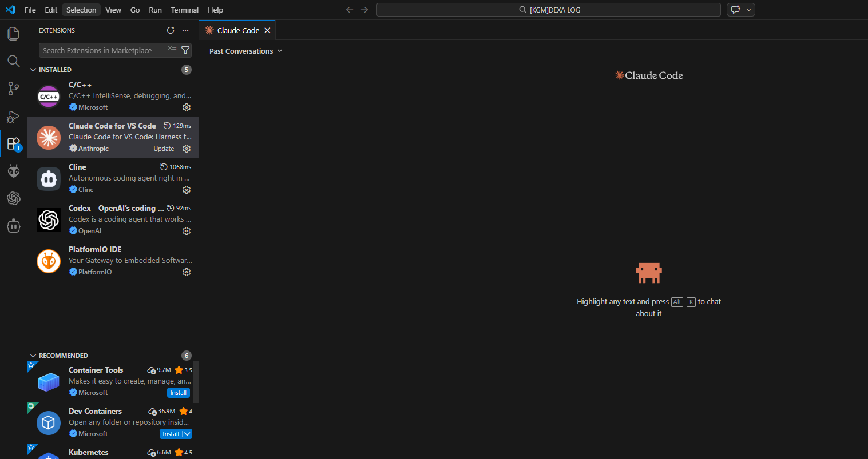Open the Explorer view in activity bar
This screenshot has height=459, width=868.
coord(13,34)
